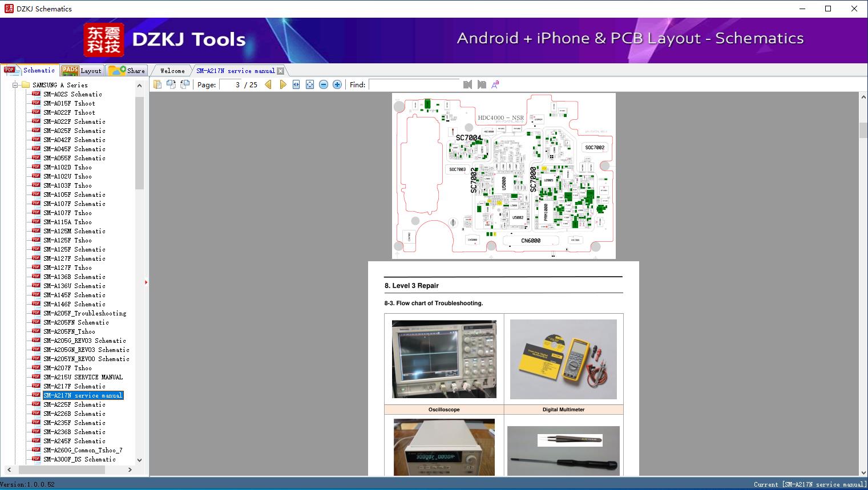This screenshot has height=490, width=868.
Task: Select SM-A205FN_Tshoo entry
Action: 69,331
